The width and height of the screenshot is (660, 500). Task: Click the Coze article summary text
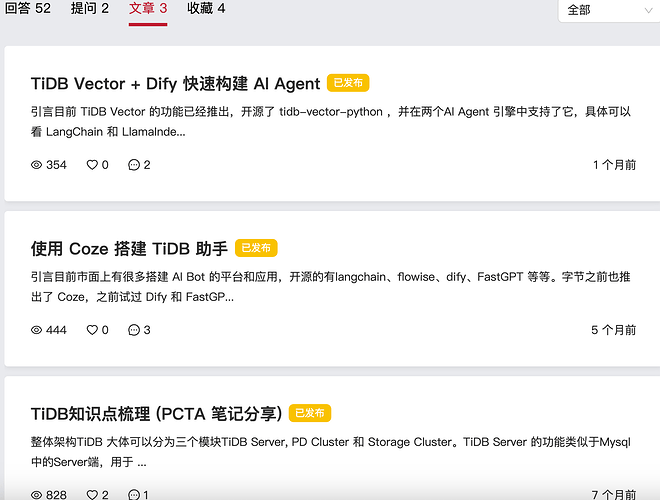point(330,286)
